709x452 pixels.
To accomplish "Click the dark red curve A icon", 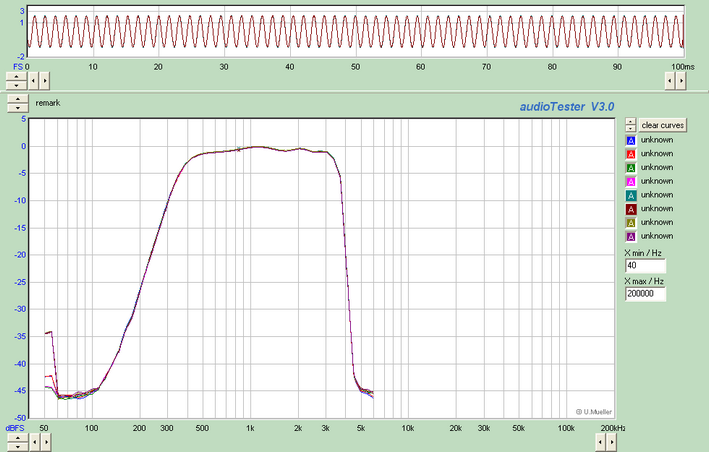I will coord(630,209).
